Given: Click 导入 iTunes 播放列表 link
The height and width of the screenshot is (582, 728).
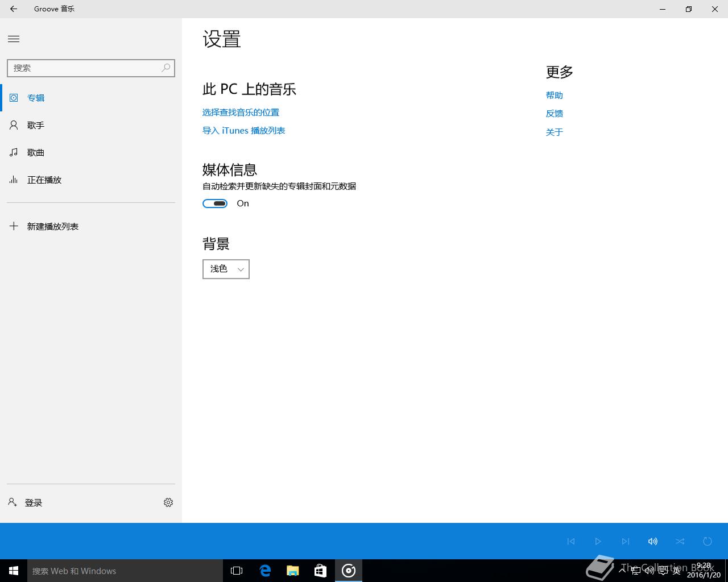Looking at the screenshot, I should [243, 131].
